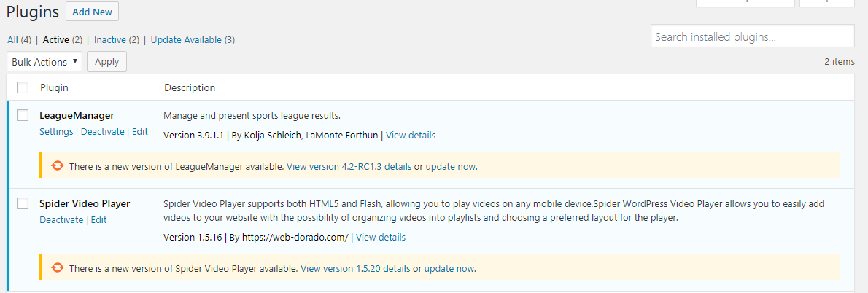The image size is (868, 293).
Task: Focus the Search installed plugins field
Action: coord(752,36)
